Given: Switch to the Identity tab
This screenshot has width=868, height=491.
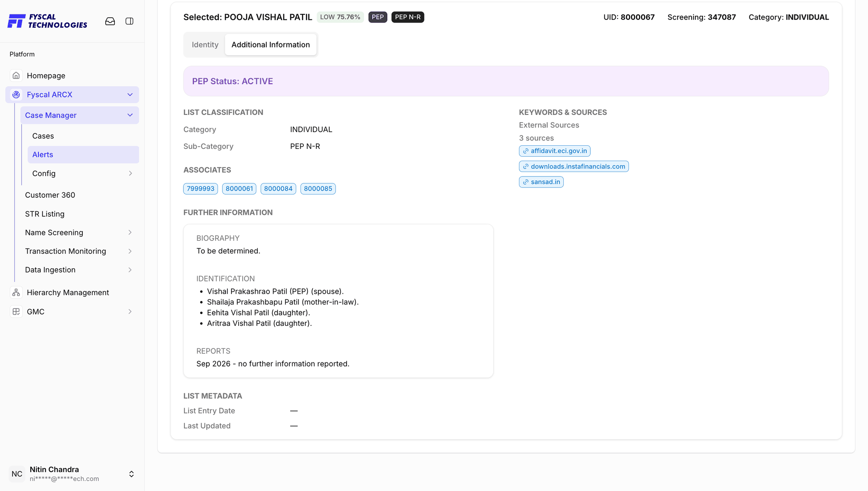Looking at the screenshot, I should coord(205,44).
